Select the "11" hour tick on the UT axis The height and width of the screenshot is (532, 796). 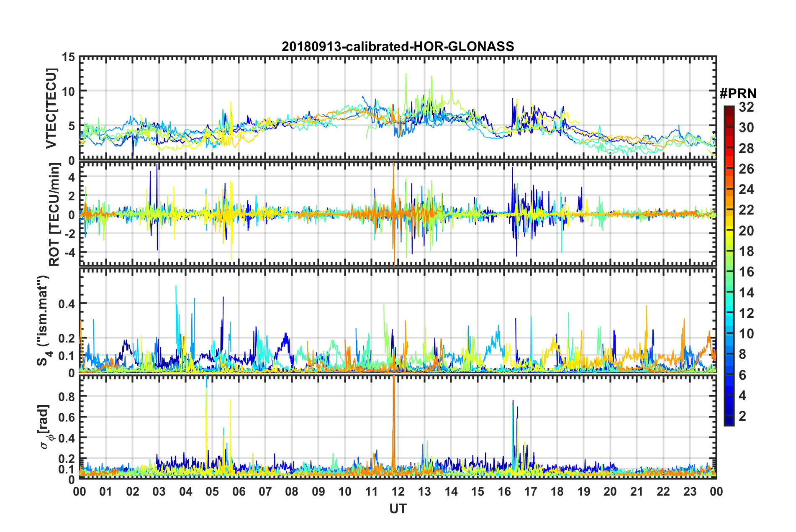point(372,491)
